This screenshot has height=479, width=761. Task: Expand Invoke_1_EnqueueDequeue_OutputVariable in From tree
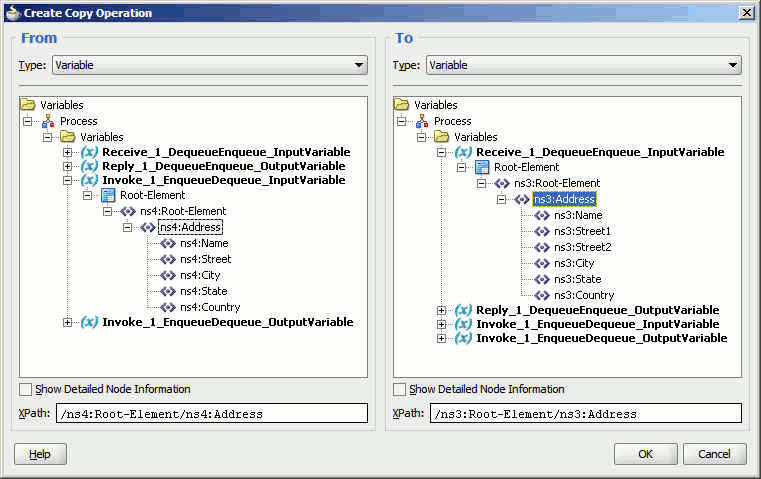point(67,322)
